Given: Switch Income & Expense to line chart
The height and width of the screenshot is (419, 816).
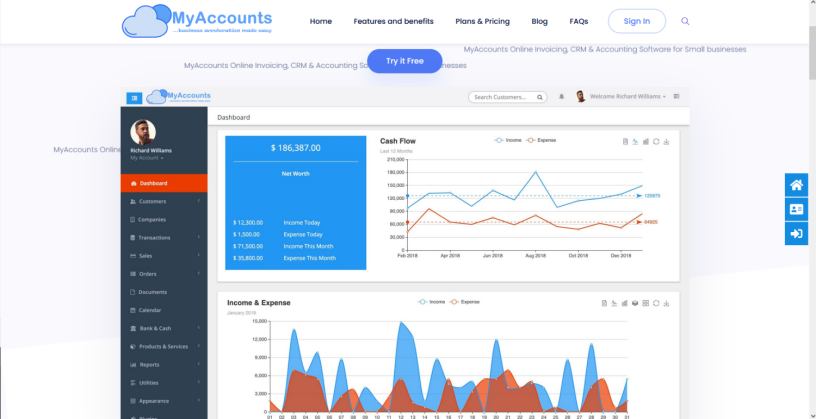Looking at the screenshot, I should [614, 303].
